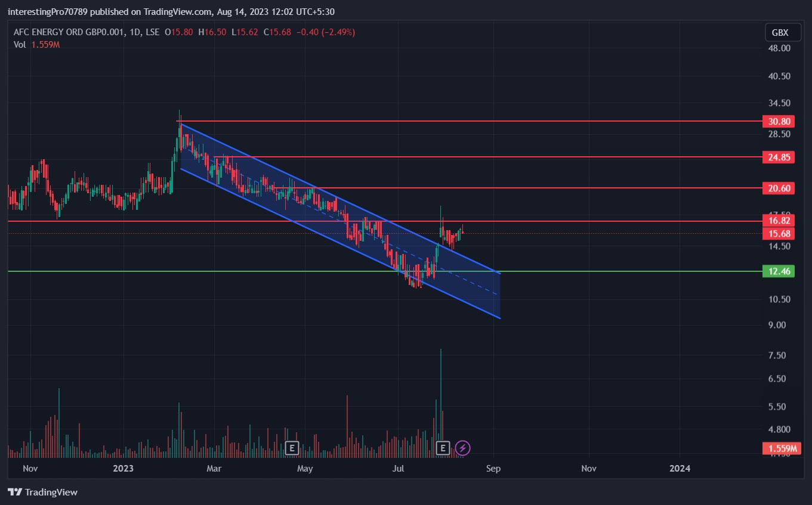Click the 10.50 price axis tick
Image resolution: width=812 pixels, height=505 pixels.
click(x=780, y=299)
